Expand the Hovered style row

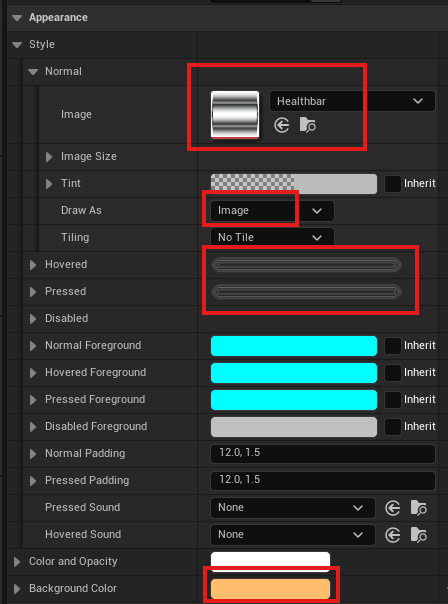tap(33, 265)
